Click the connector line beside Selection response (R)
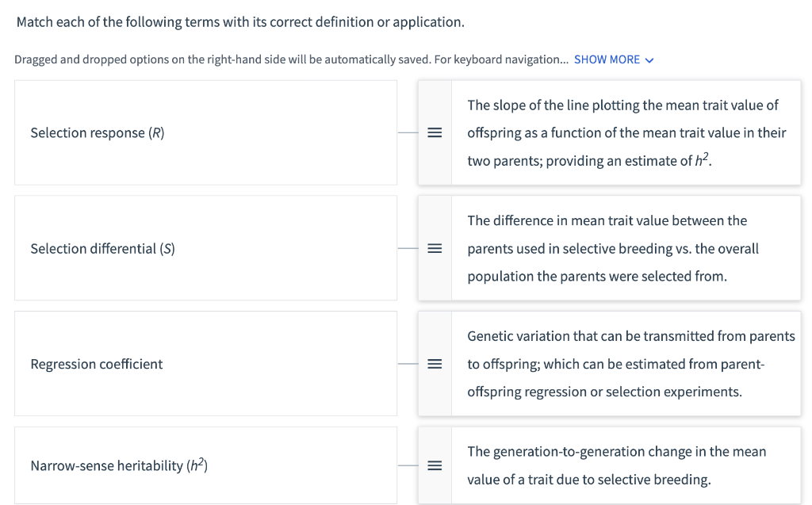This screenshot has height=505, width=812. click(x=408, y=132)
